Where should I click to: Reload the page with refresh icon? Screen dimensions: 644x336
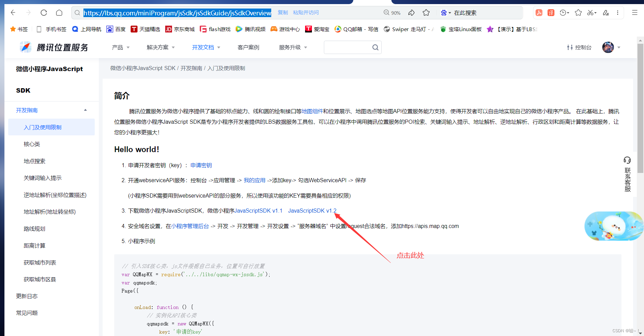point(44,13)
